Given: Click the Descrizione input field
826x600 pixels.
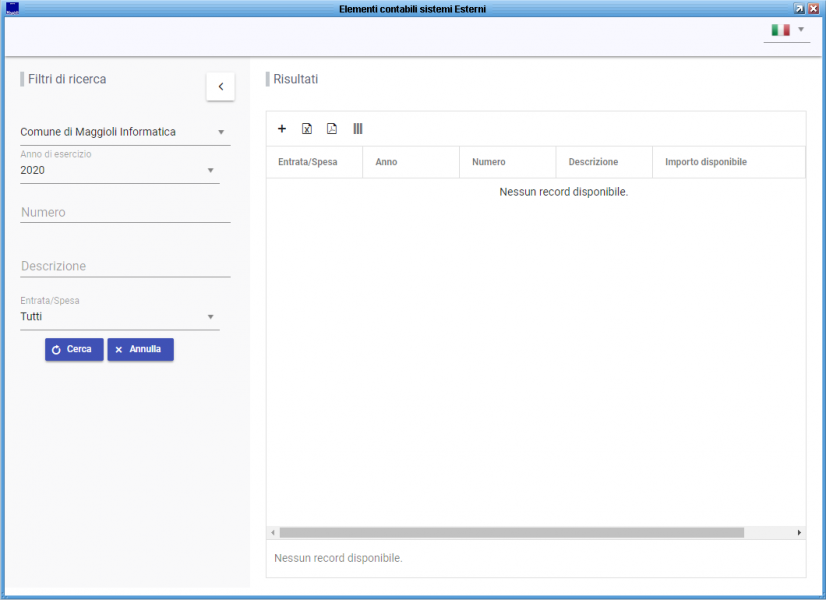Looking at the screenshot, I should pyautogui.click(x=125, y=266).
